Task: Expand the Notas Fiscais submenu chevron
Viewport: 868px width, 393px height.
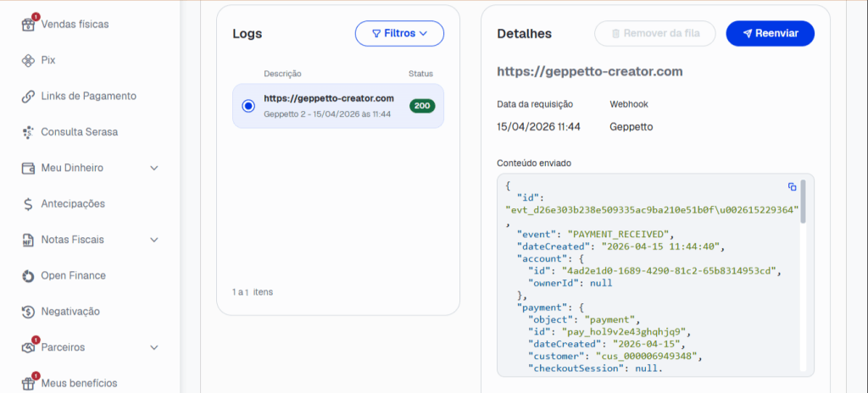Action: coord(154,240)
